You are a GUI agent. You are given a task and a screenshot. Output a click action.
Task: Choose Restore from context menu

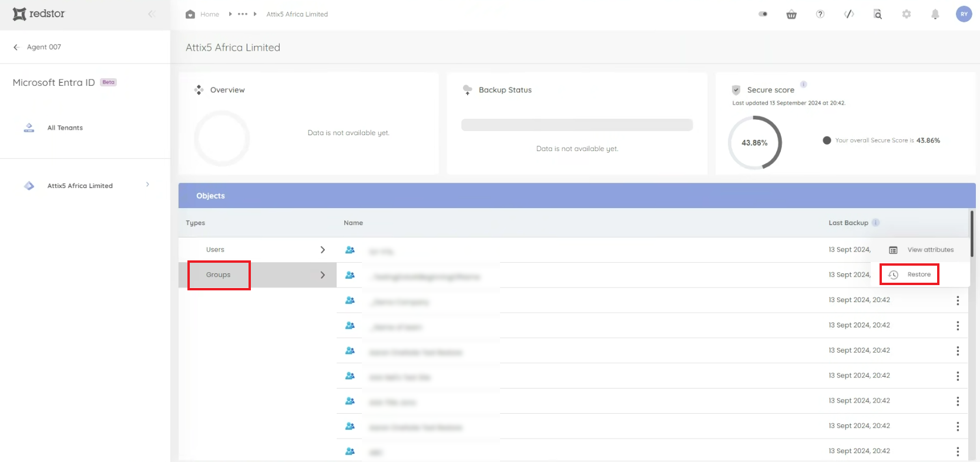920,274
